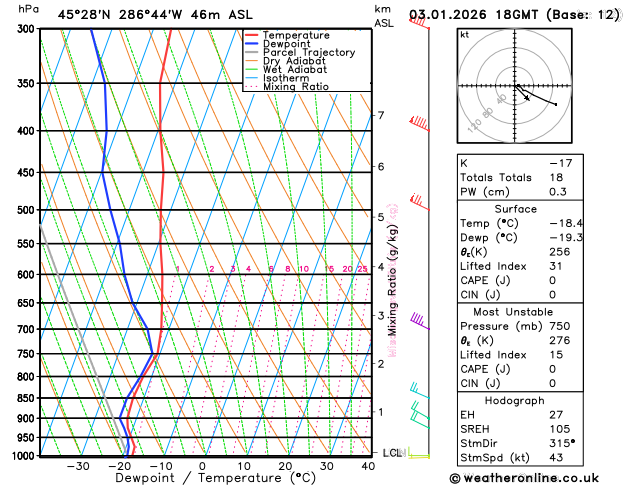Select the cyan wind barb near 850 hPa
This screenshot has width=629, height=486.
click(420, 391)
